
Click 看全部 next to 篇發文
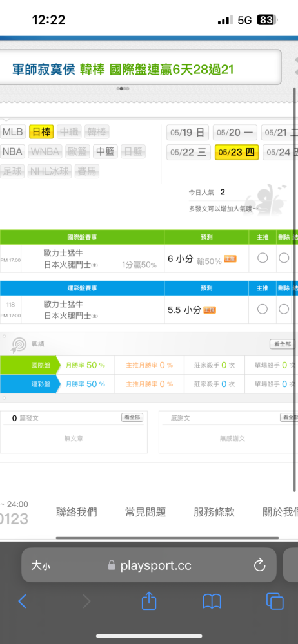(132, 417)
